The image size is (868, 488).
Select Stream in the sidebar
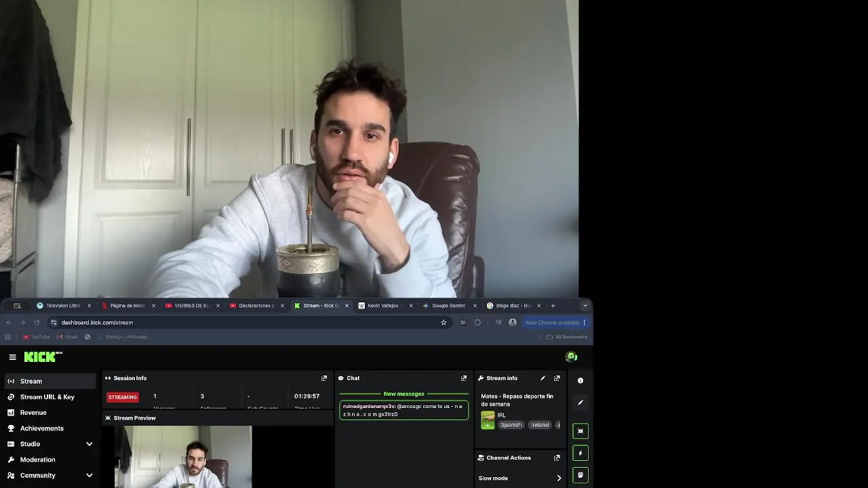(x=50, y=381)
